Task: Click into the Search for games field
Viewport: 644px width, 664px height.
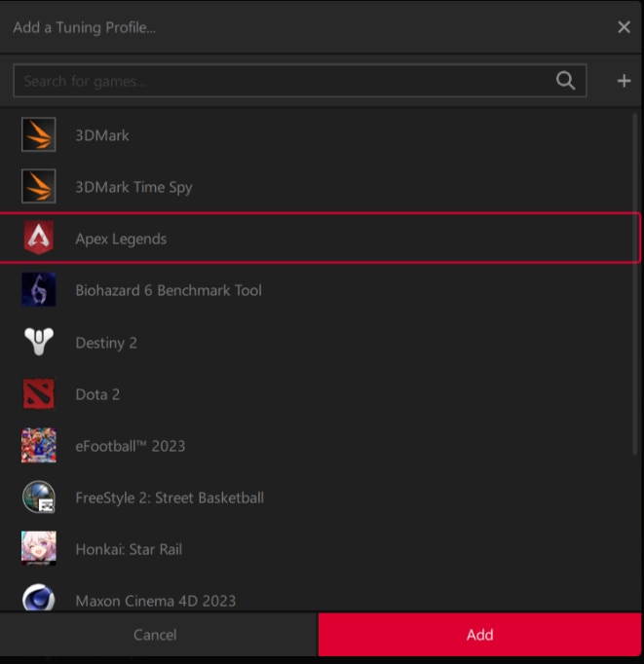Action: [300, 81]
